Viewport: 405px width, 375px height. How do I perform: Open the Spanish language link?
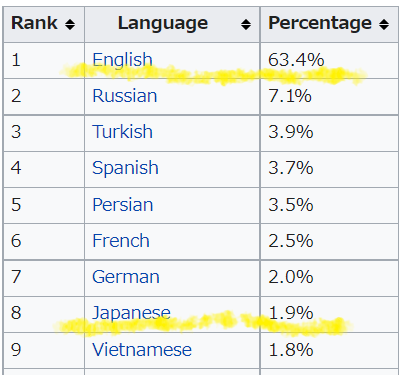125,168
